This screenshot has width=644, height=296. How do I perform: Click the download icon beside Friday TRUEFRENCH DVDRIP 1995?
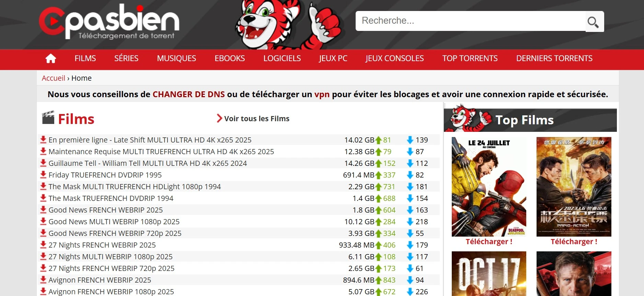click(x=43, y=175)
